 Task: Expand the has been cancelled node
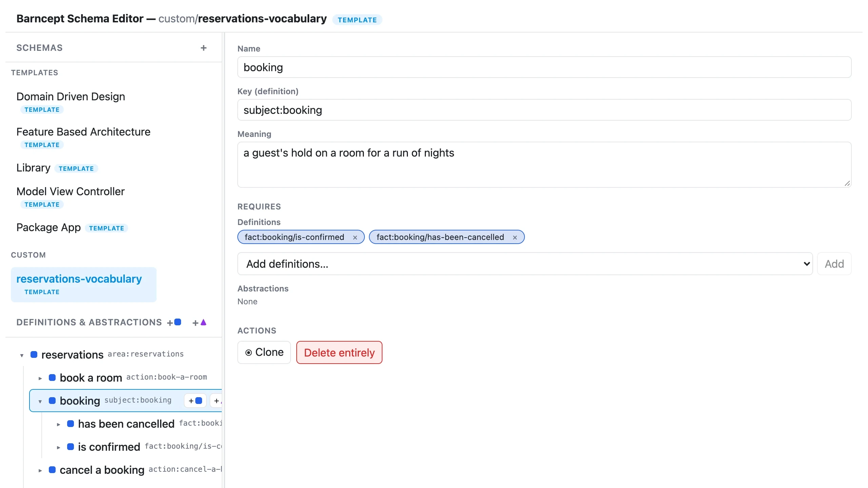pos(58,424)
